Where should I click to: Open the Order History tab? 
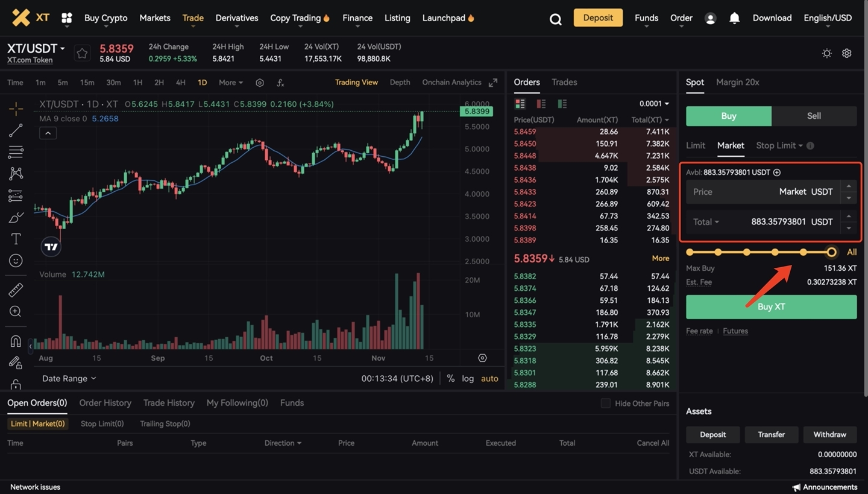tap(105, 403)
